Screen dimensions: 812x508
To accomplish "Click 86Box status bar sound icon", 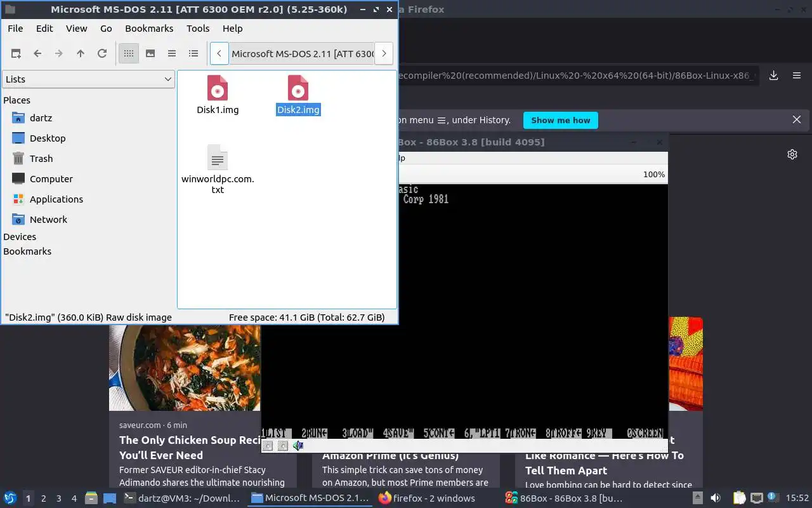I will coord(298,446).
